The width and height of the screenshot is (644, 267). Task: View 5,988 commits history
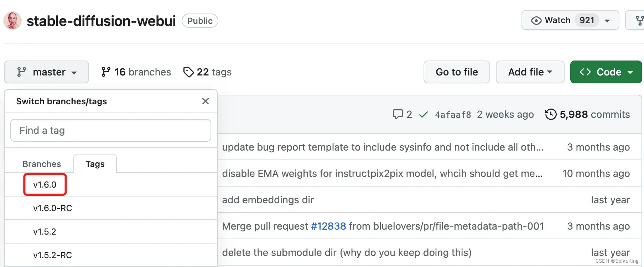coord(588,114)
